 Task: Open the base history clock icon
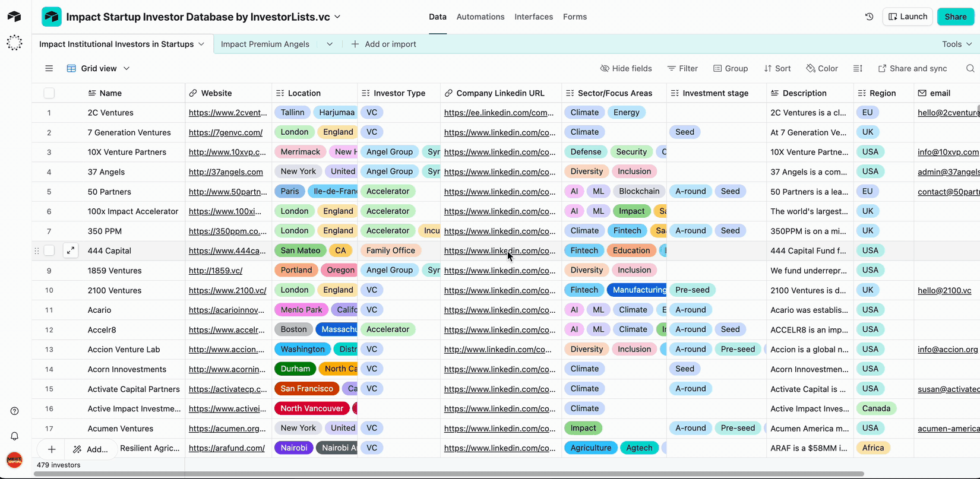[x=869, y=17]
